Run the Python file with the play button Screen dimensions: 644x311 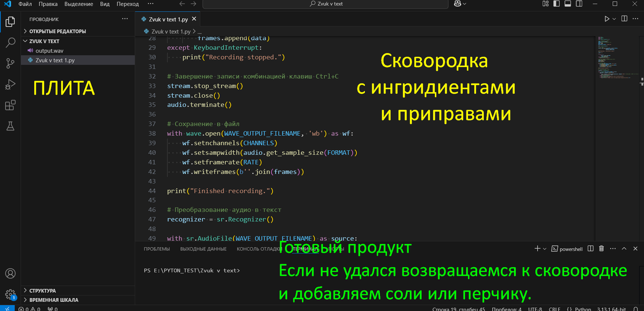click(x=607, y=18)
